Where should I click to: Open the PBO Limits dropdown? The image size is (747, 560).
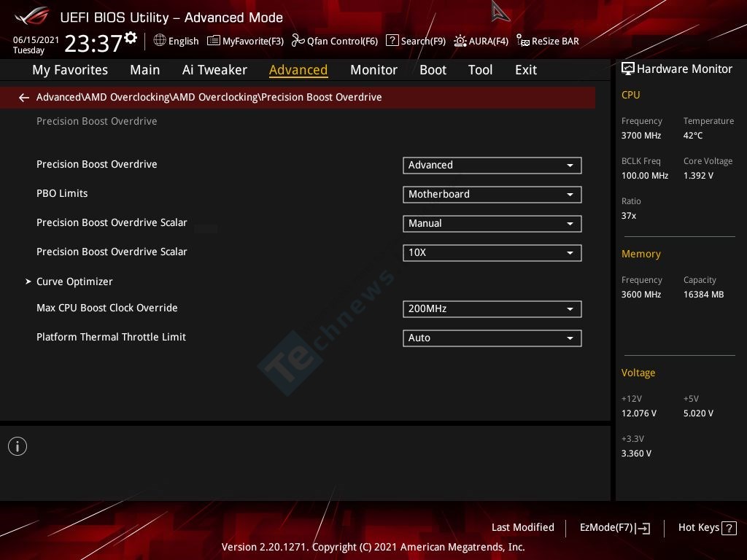(x=492, y=194)
